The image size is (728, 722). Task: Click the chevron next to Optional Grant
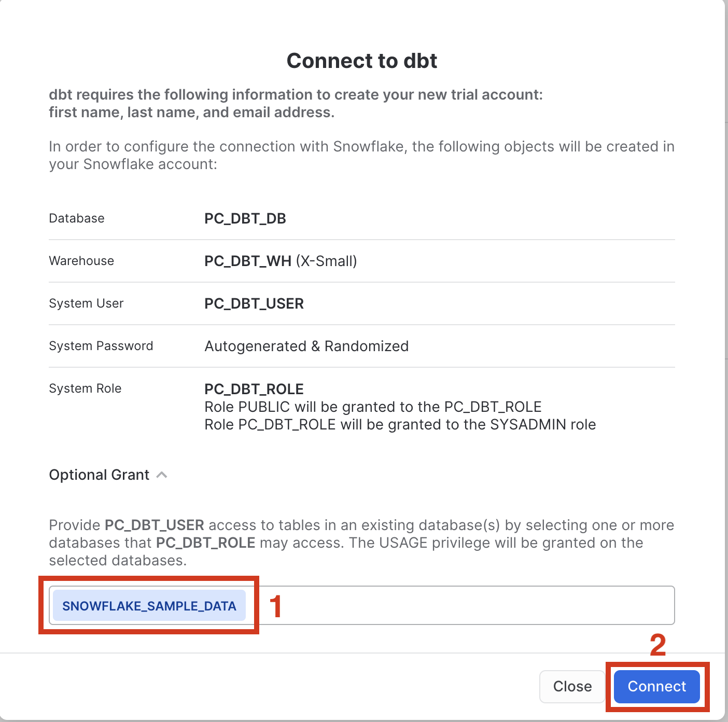162,475
